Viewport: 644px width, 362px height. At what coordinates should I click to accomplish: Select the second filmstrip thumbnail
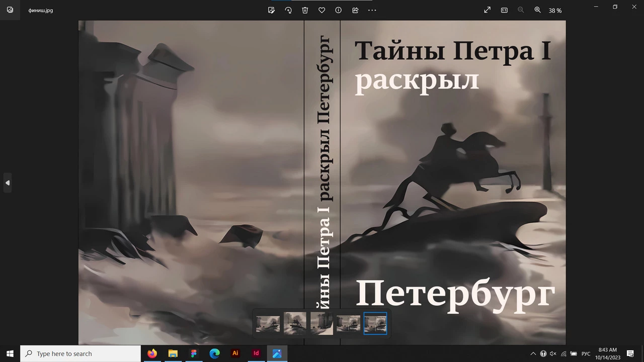pyautogui.click(x=295, y=323)
